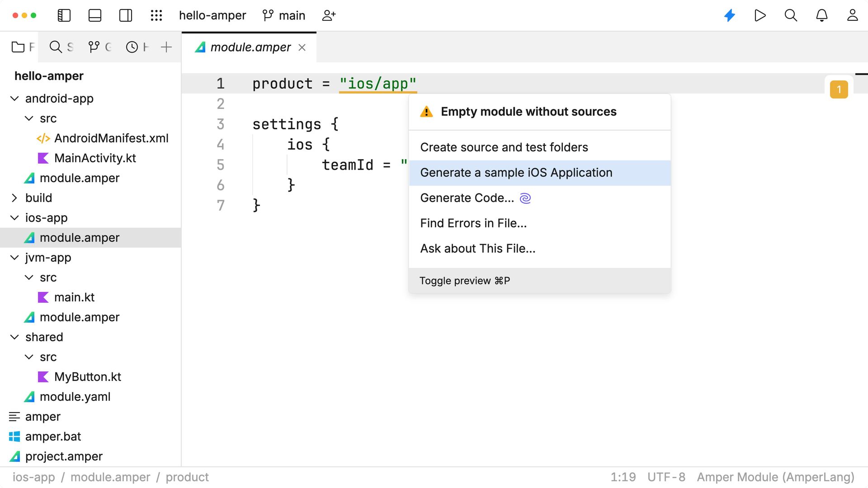Open the hello-amper project selector
This screenshot has height=488, width=868.
pos(212,15)
